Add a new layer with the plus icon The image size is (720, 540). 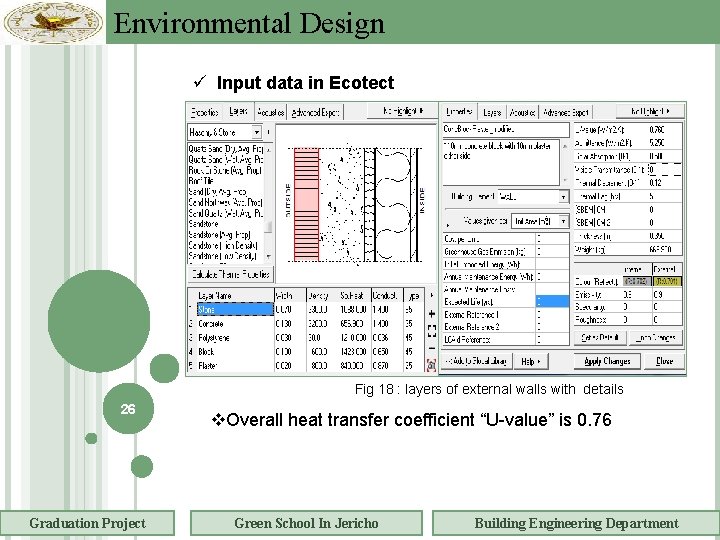tap(431, 314)
